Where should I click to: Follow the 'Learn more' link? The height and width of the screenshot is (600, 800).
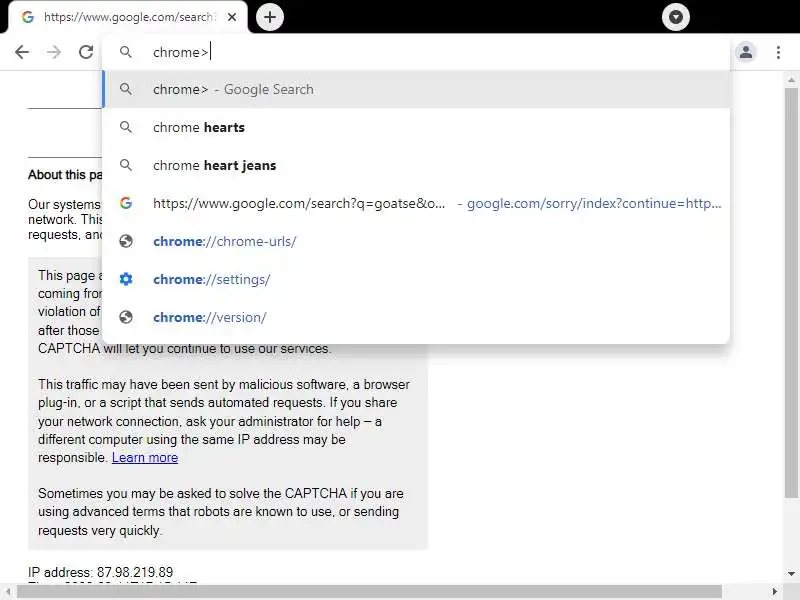pyautogui.click(x=145, y=458)
